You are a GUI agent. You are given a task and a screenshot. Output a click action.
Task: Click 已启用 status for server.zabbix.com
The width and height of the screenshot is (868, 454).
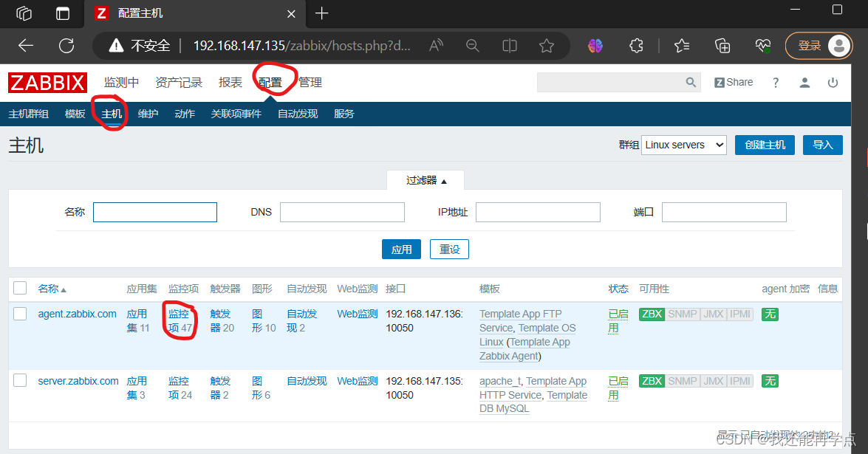pos(618,388)
